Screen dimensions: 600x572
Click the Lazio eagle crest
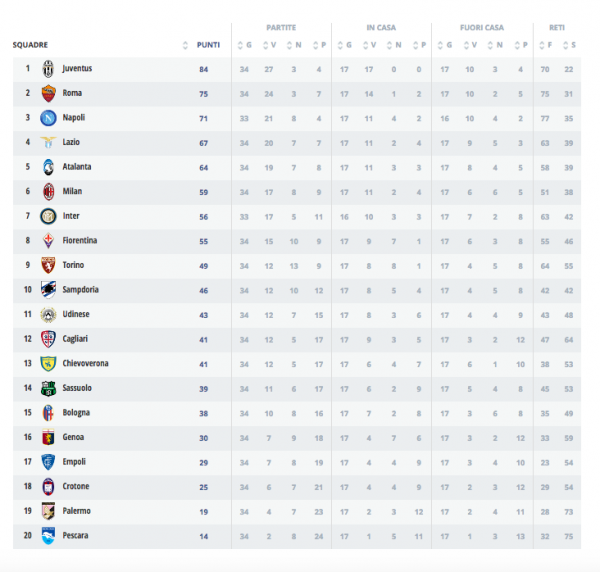(48, 142)
